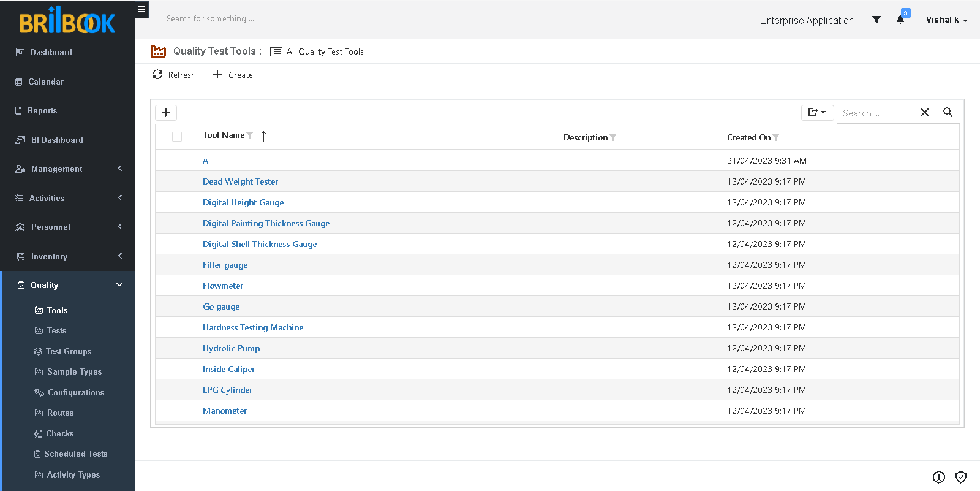Click the funnel filter icon in header
The image size is (980, 491).
point(876,20)
